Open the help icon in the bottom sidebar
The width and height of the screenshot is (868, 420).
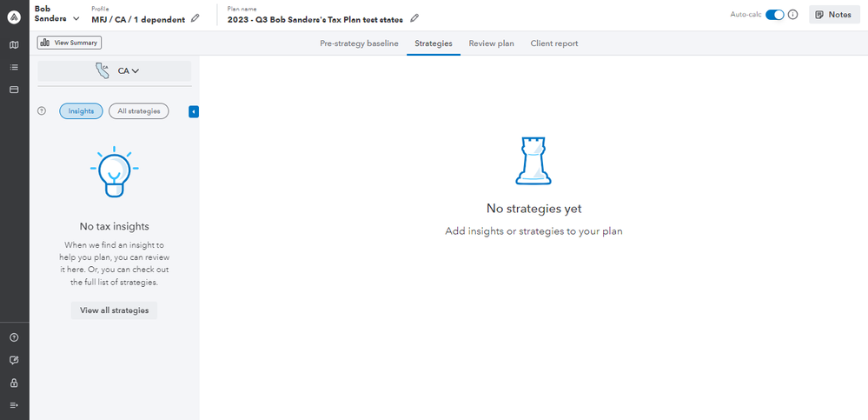pos(14,337)
